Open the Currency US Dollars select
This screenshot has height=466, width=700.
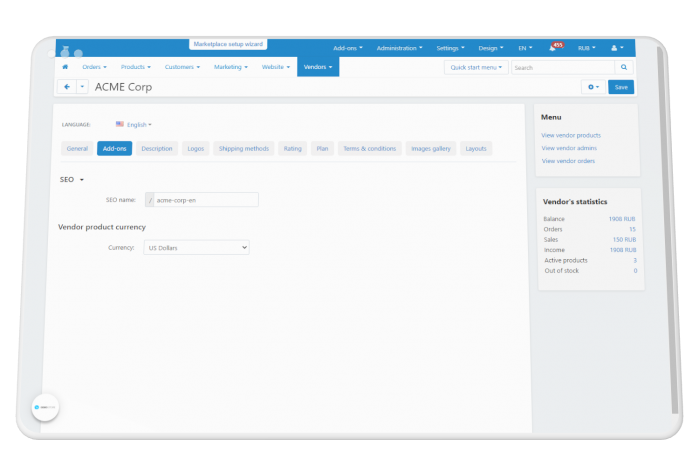pyautogui.click(x=196, y=248)
